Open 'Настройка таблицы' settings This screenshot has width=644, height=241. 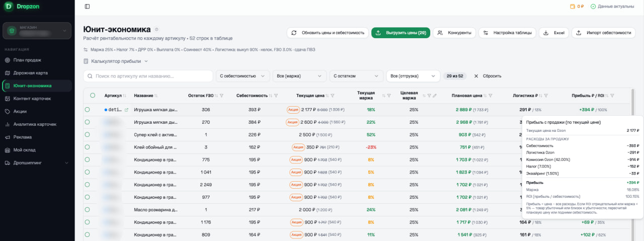coord(507,33)
